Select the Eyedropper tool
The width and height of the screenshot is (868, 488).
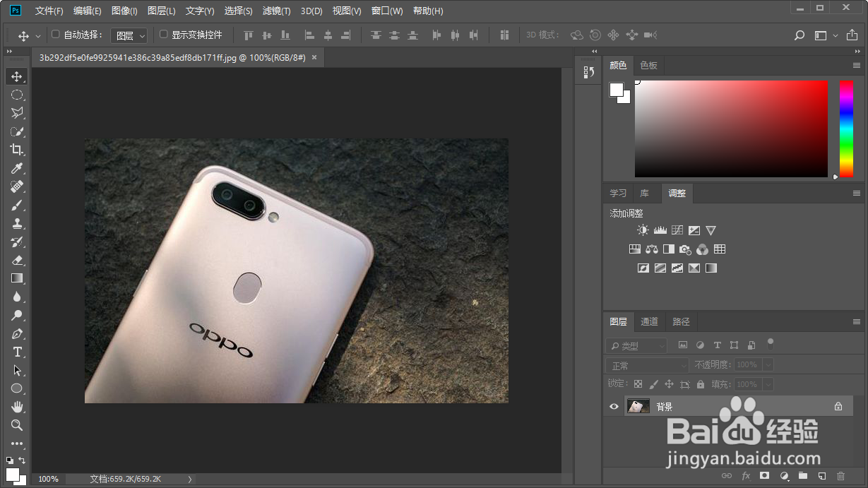[x=17, y=168]
